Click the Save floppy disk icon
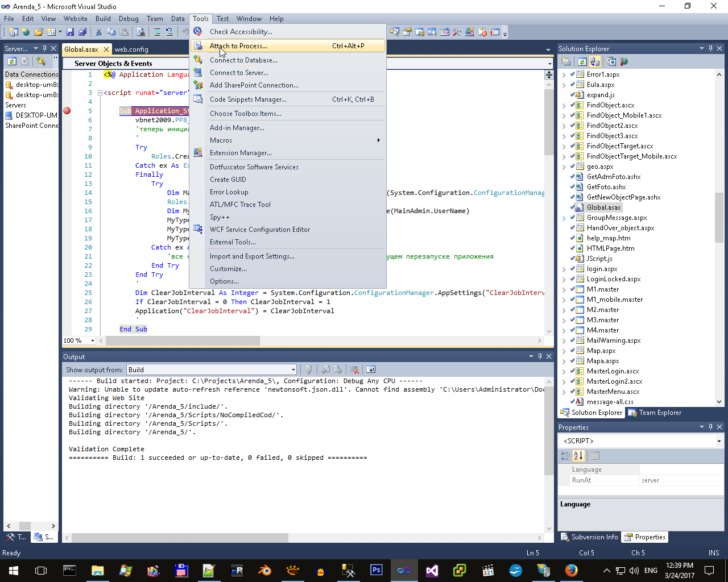728x582 pixels. 71,32
